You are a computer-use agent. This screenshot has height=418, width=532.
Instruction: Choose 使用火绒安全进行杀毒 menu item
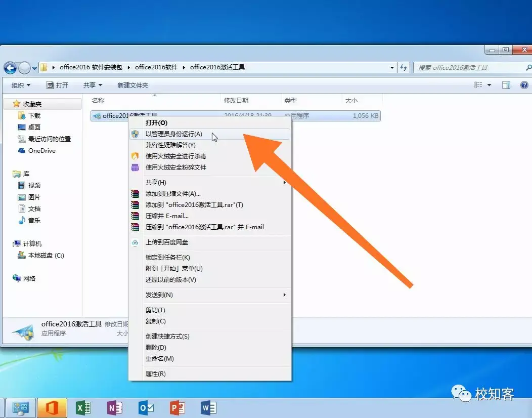click(210, 156)
